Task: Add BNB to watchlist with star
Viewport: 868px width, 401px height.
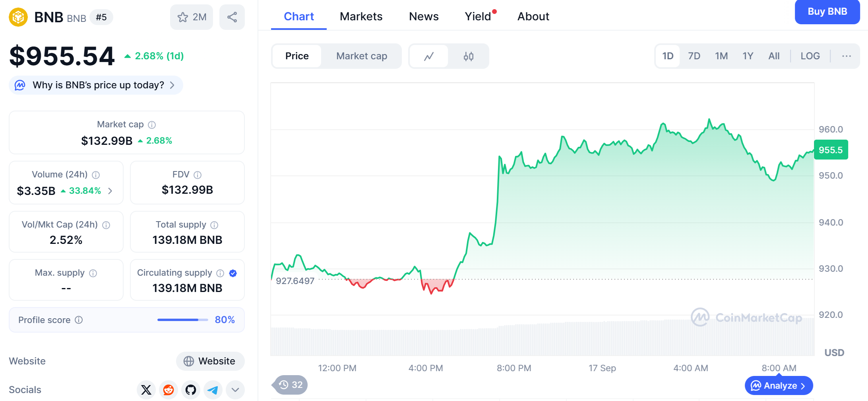Action: pyautogui.click(x=192, y=17)
